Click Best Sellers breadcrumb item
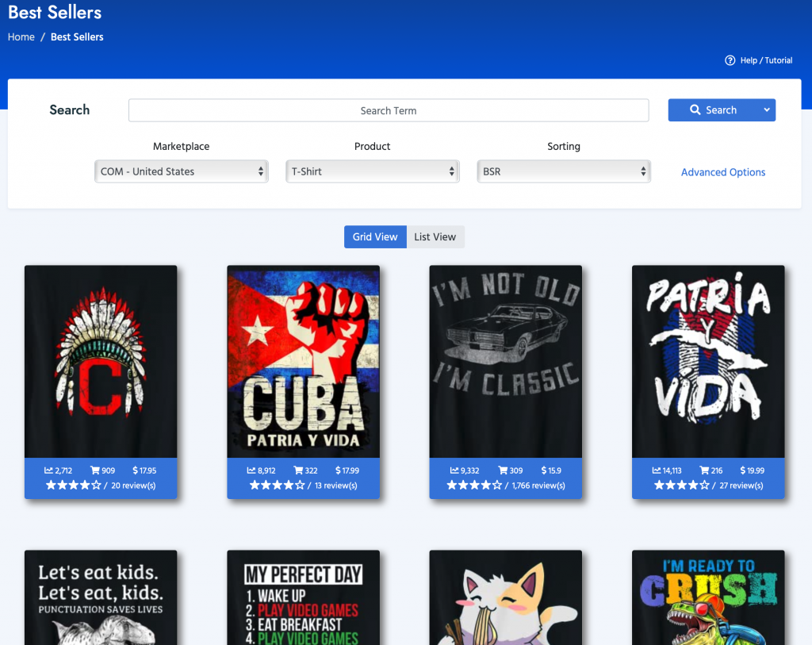 pos(77,36)
